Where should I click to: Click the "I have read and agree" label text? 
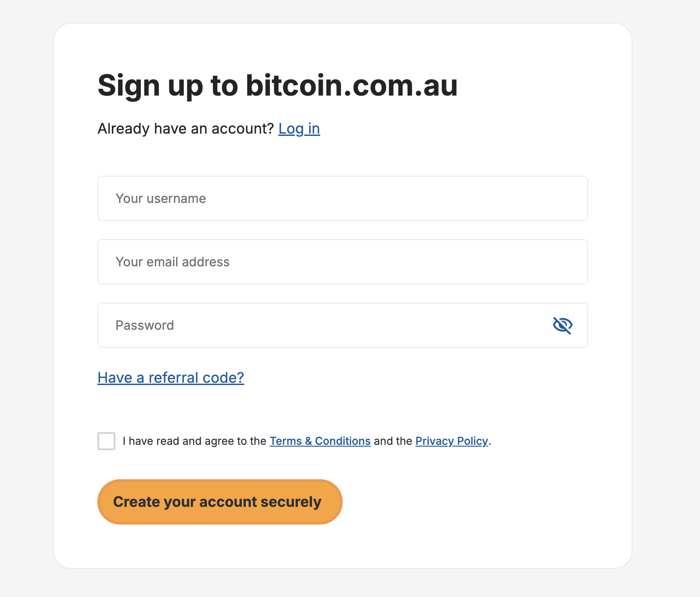pyautogui.click(x=195, y=441)
